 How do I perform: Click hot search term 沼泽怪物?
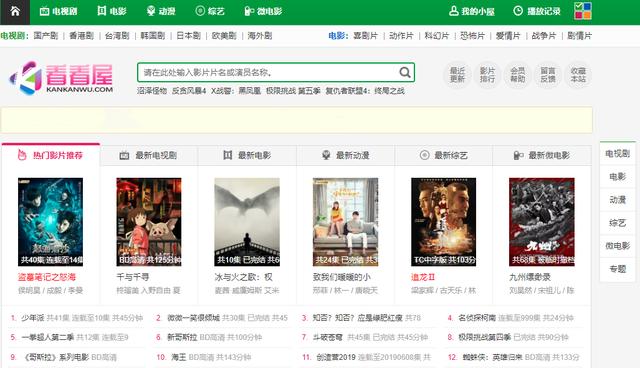point(152,91)
